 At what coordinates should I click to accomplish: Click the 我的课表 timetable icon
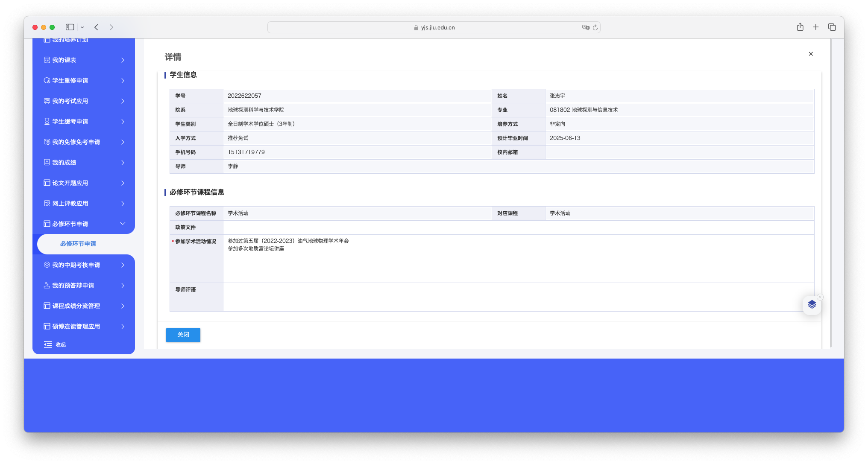47,60
